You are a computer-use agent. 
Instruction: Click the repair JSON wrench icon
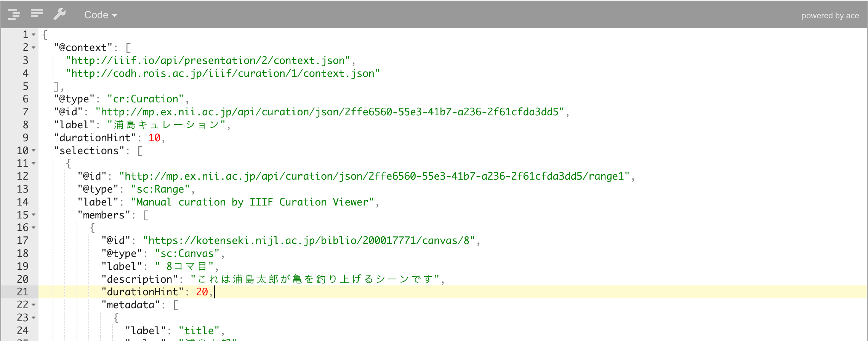(x=59, y=14)
